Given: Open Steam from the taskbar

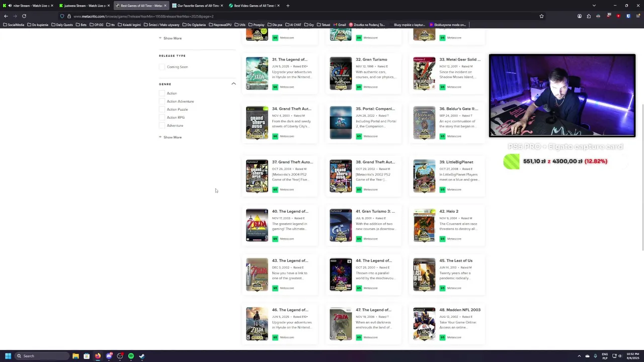Looking at the screenshot, I should [x=142, y=356].
